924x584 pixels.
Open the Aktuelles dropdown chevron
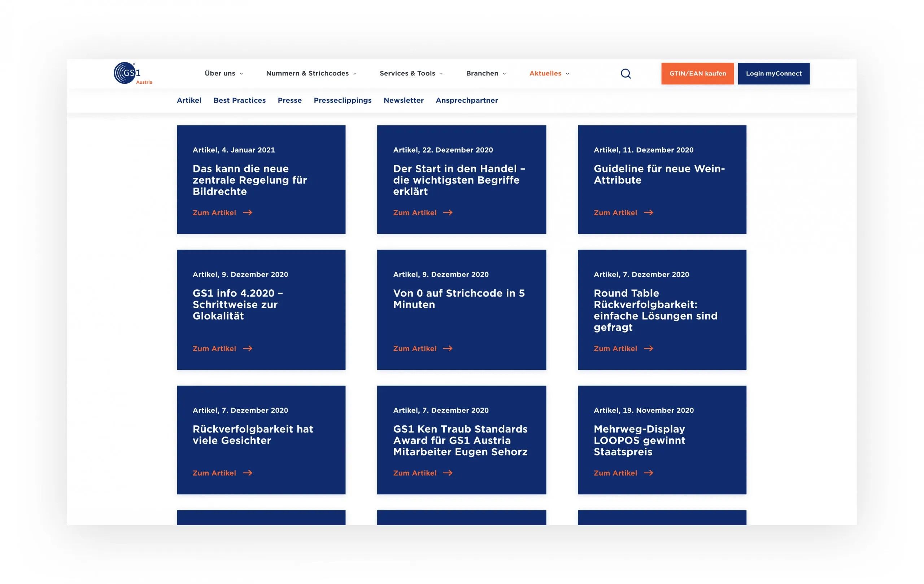[567, 74]
